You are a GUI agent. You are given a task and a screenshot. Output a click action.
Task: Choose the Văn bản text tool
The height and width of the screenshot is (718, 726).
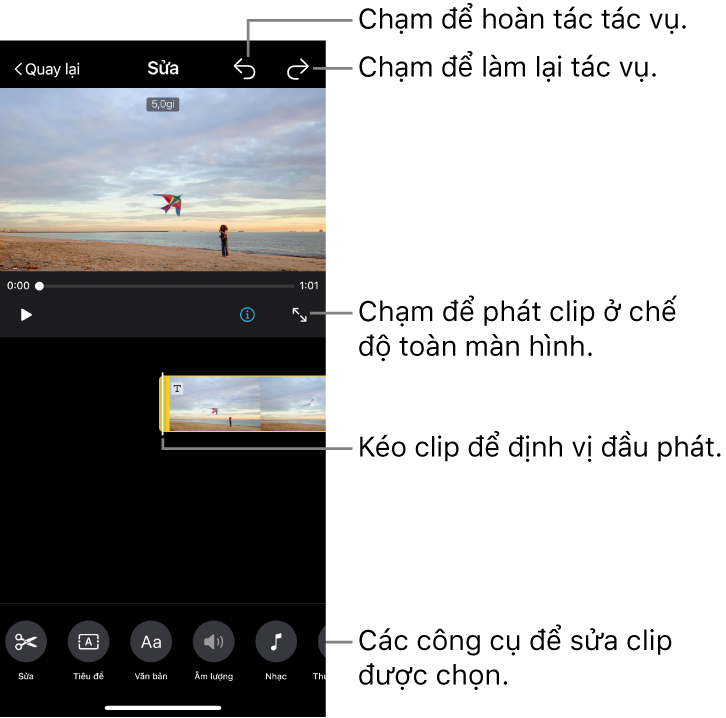(151, 642)
